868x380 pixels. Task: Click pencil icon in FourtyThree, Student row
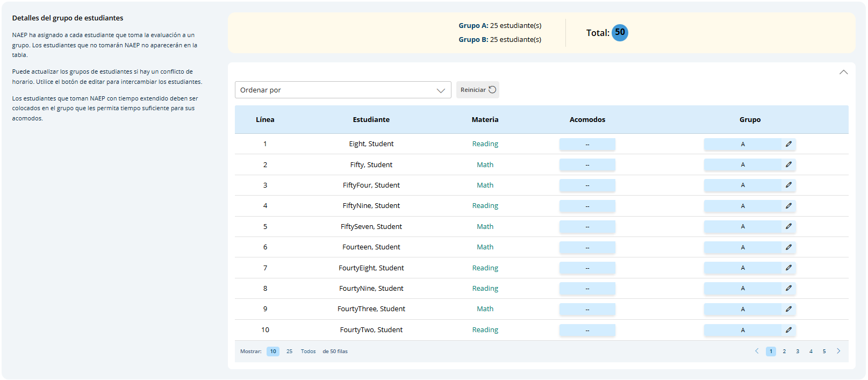788,309
